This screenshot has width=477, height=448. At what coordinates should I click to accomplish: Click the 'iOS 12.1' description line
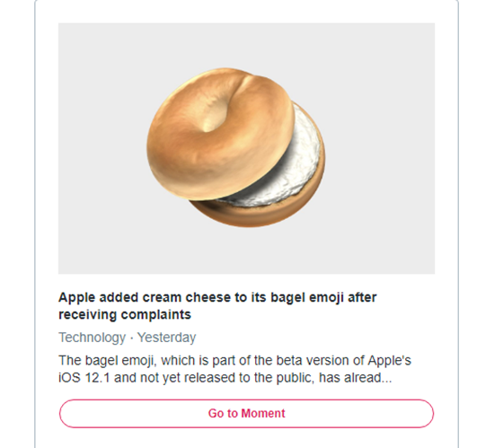(225, 378)
